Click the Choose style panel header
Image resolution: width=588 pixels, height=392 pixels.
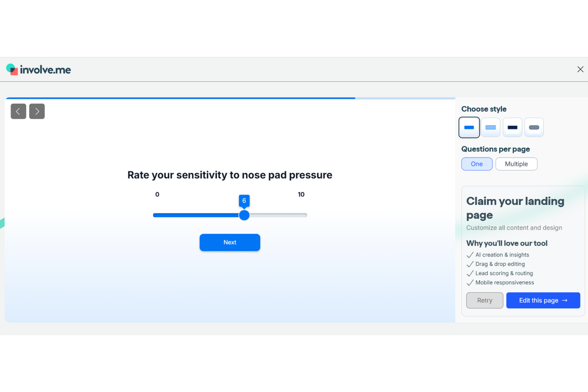[484, 109]
